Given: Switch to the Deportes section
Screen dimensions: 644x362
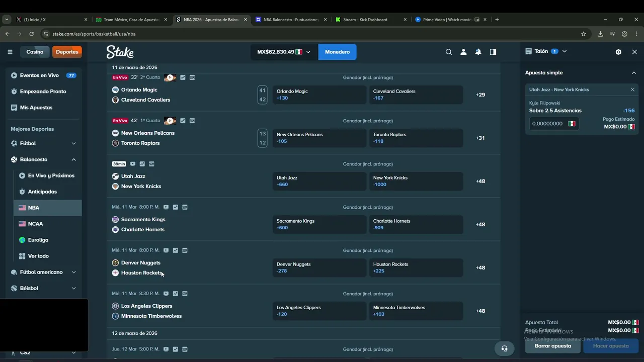Looking at the screenshot, I should click(x=67, y=52).
